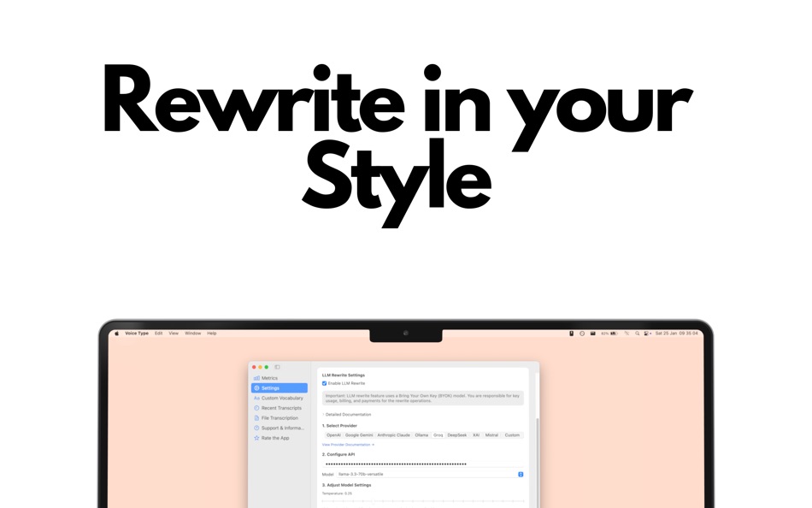Image resolution: width=812 pixels, height=508 pixels.
Task: Click the masked API key field
Action: tap(422, 464)
